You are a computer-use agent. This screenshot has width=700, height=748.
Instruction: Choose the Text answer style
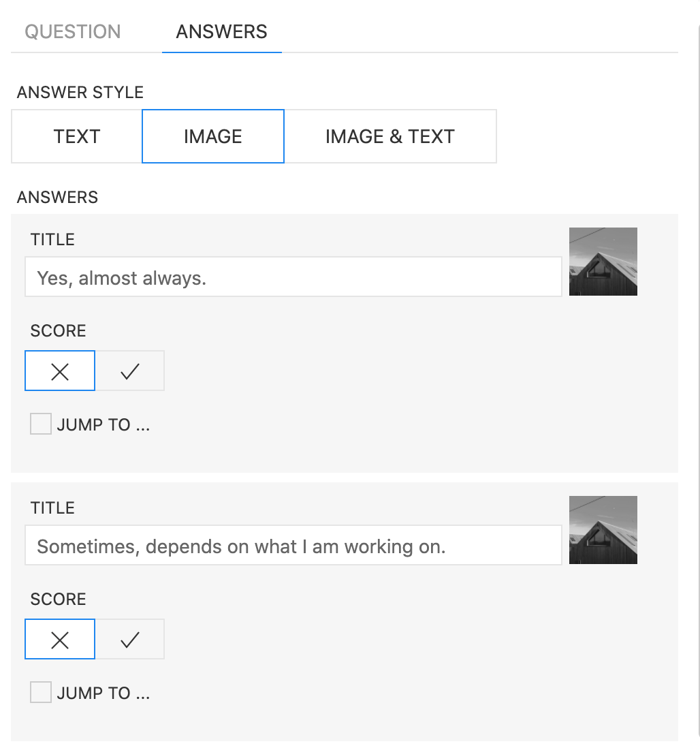pyautogui.click(x=77, y=136)
